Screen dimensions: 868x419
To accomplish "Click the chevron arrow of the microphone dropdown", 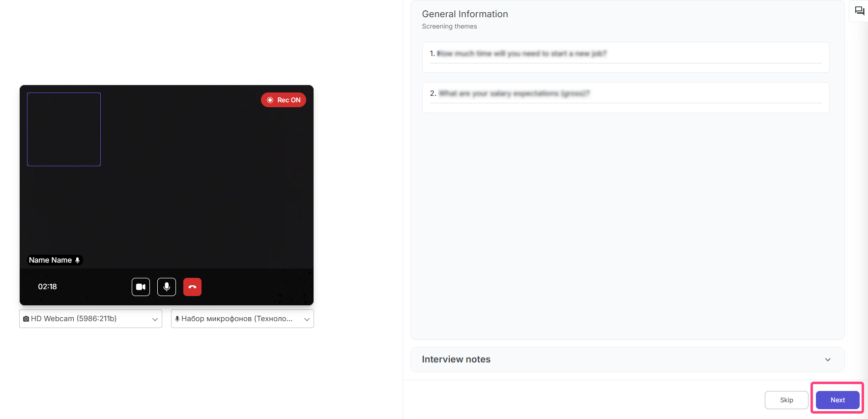I will coord(307,319).
